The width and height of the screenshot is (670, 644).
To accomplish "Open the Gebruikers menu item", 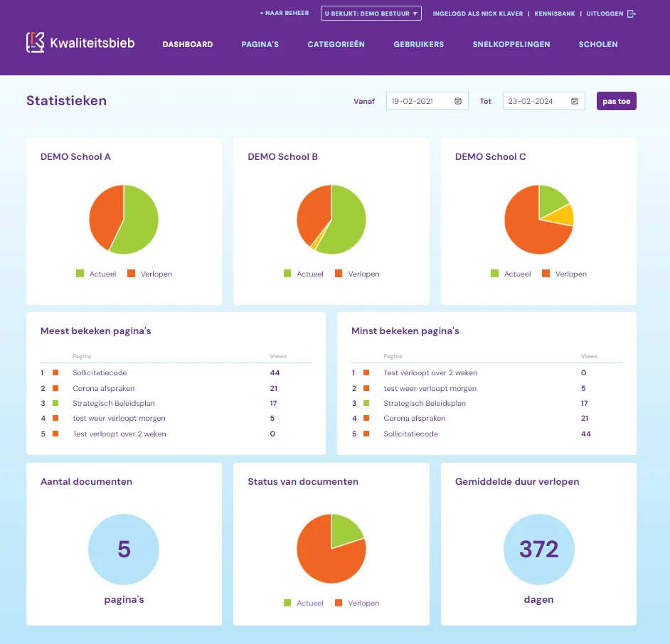I will [419, 44].
